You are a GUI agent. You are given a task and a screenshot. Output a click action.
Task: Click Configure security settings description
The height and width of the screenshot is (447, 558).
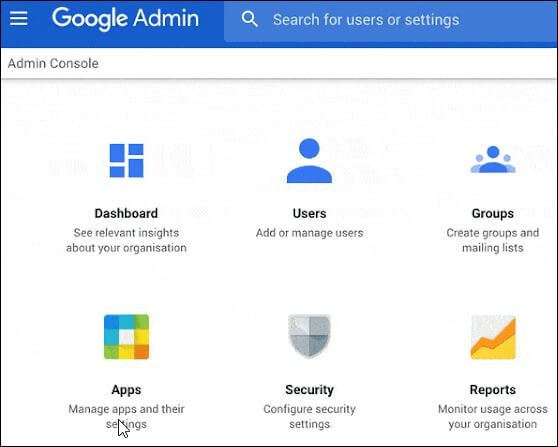pyautogui.click(x=309, y=416)
